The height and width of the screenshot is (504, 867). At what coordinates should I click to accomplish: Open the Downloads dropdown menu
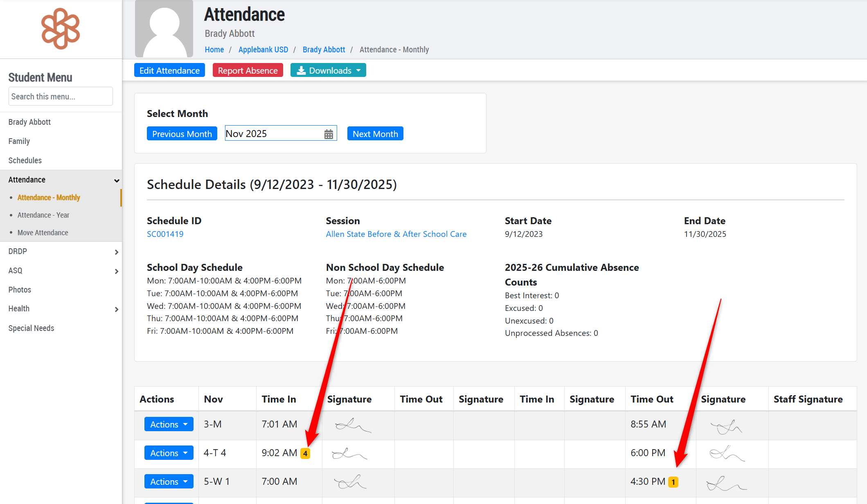[328, 70]
